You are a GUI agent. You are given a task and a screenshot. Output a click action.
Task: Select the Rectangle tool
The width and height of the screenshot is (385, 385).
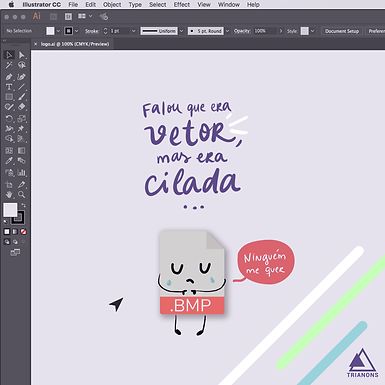point(9,97)
